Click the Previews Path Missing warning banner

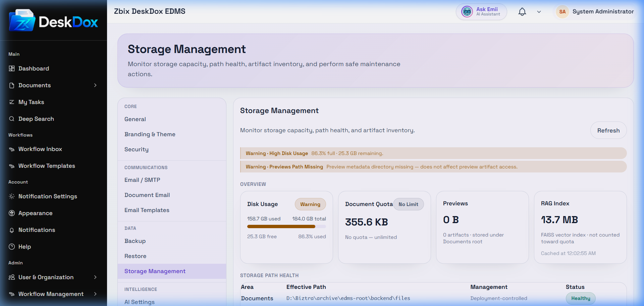pos(433,167)
